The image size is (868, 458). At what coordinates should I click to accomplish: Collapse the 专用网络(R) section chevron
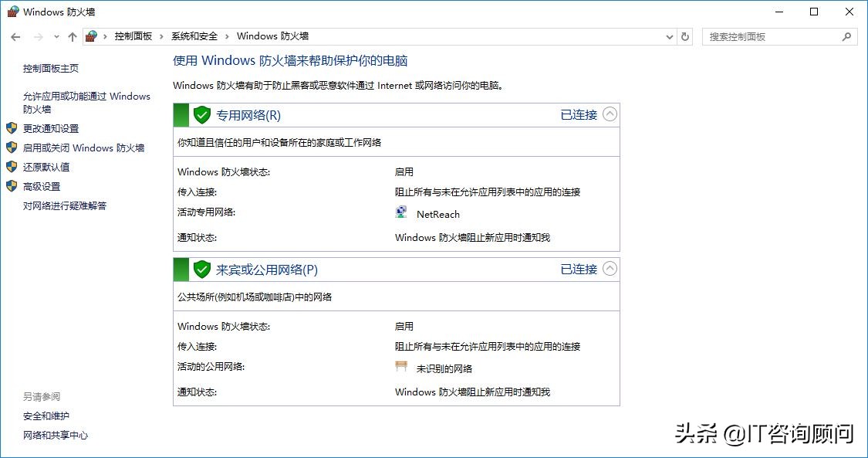(610, 114)
